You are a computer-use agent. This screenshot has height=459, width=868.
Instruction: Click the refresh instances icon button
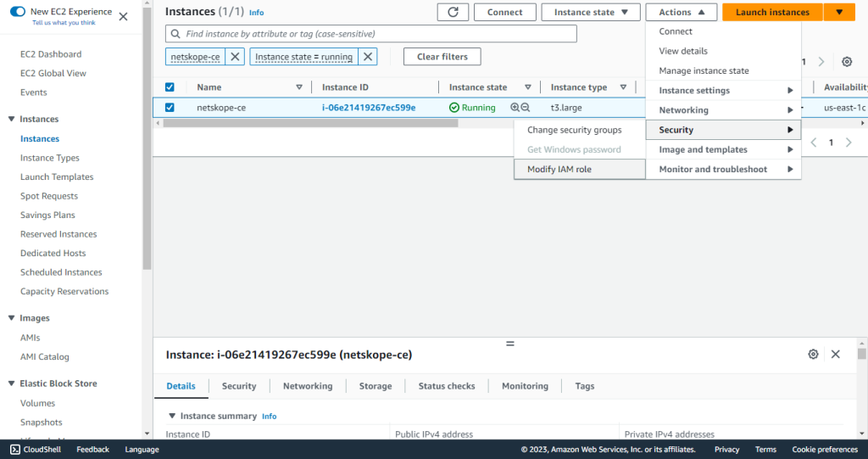453,12
